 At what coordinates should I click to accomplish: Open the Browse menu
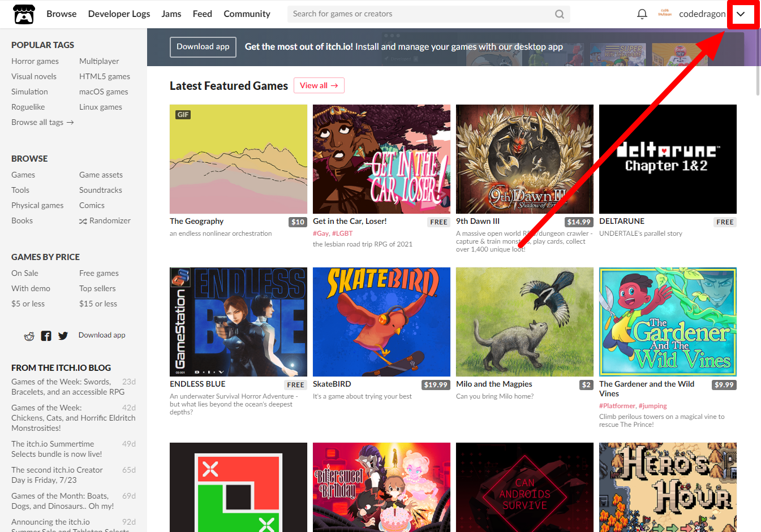coord(61,14)
